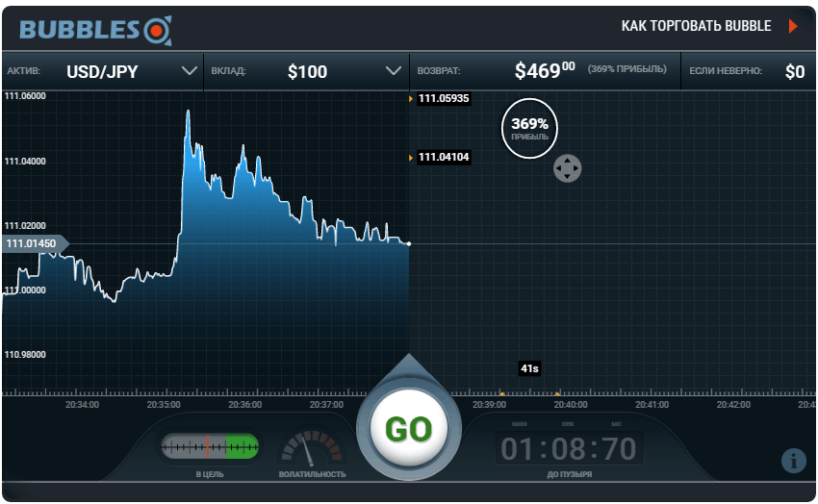Click the 01:08:70 countdown timer

[x=569, y=449]
